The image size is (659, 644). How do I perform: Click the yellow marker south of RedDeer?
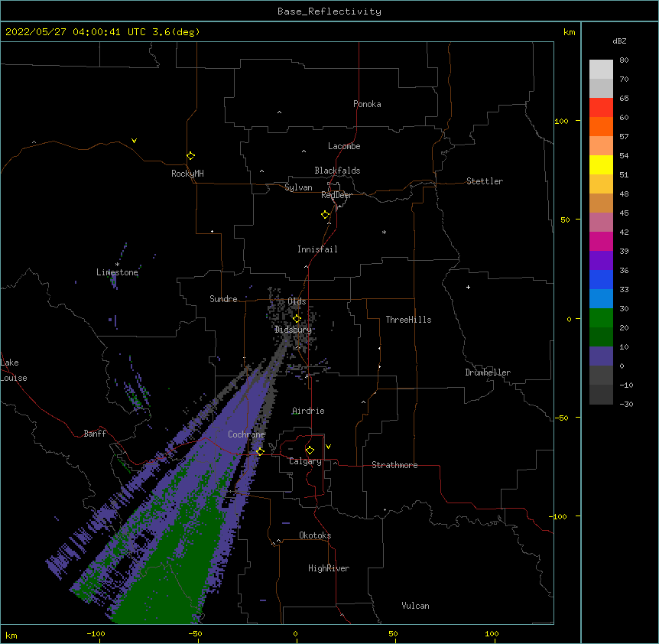coord(326,214)
